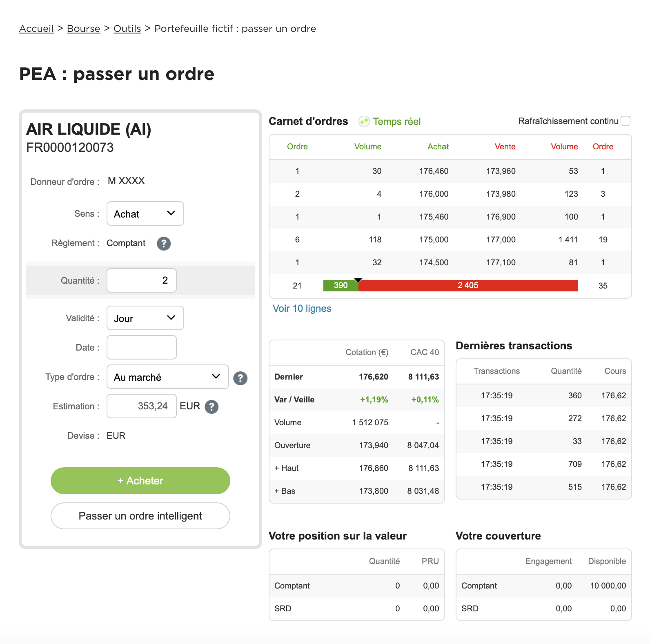Click Ouverture value 173,940
650x644 pixels.
[x=374, y=445]
